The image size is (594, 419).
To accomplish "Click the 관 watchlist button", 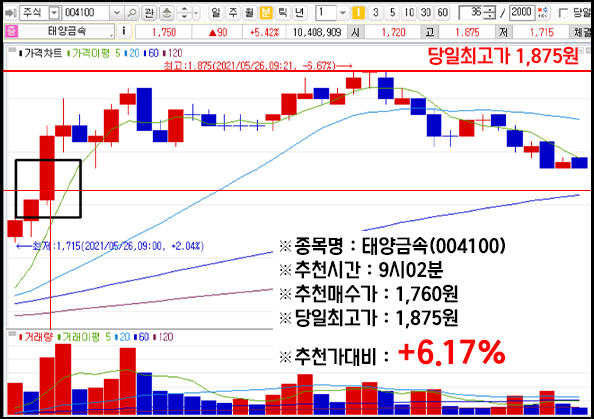I will [x=149, y=13].
